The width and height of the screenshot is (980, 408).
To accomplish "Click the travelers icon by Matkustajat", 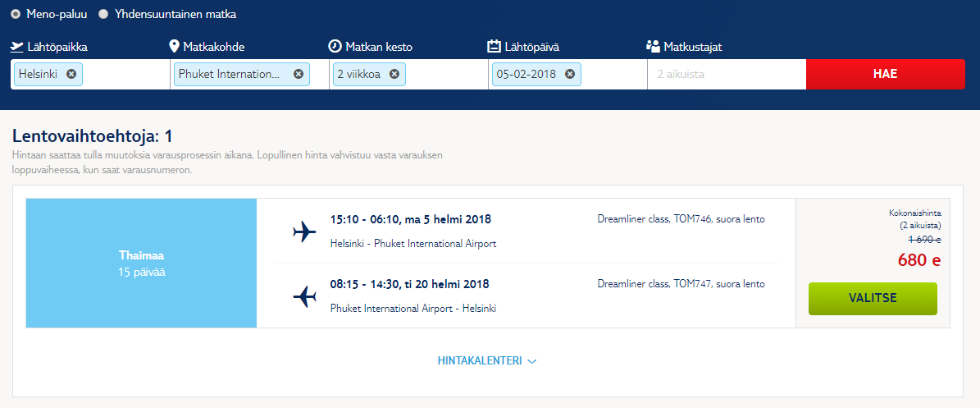I will pyautogui.click(x=653, y=46).
